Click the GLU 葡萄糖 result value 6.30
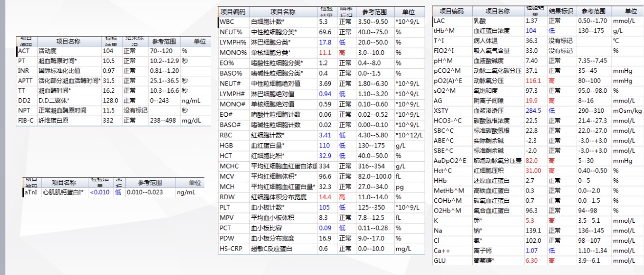The width and height of the screenshot is (644, 275). tap(532, 260)
